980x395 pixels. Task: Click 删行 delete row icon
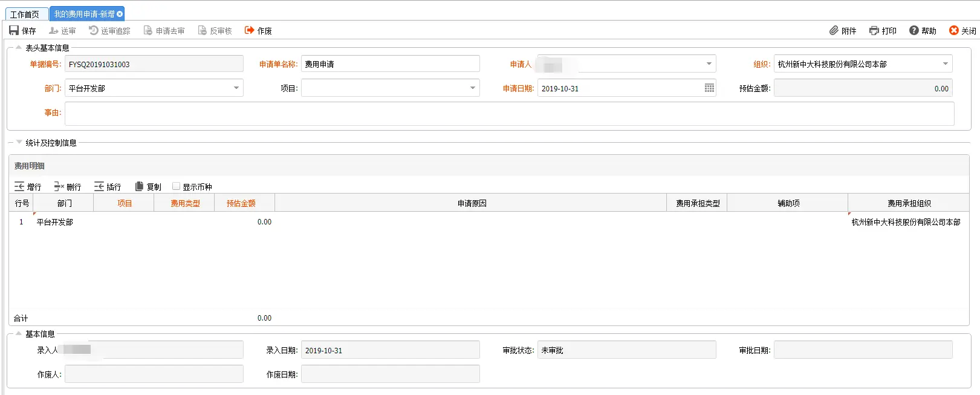(59, 186)
